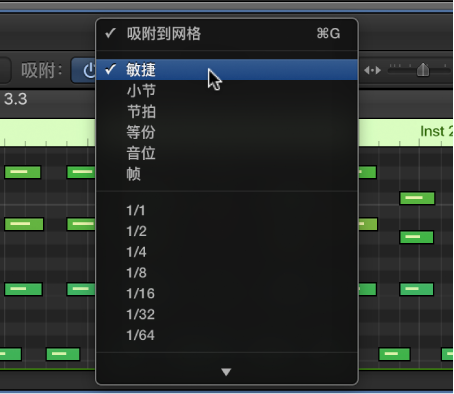
Task: Set snap value to 1/16
Action: coord(227,293)
